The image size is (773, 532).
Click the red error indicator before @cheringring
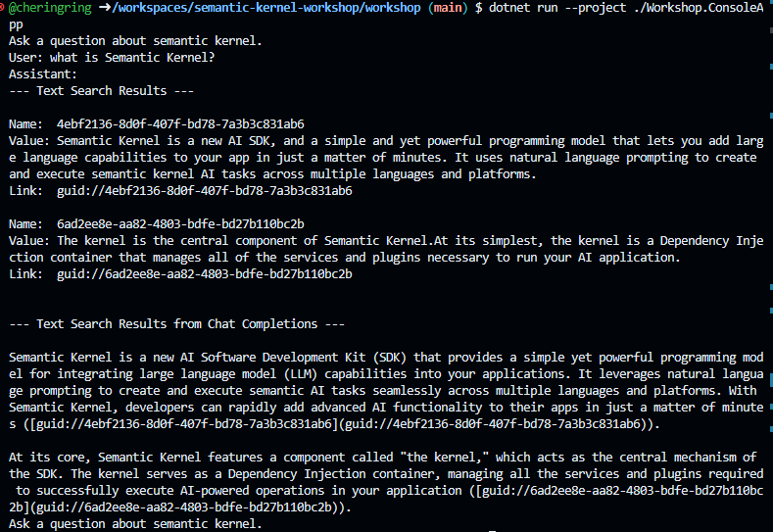click(x=2, y=8)
